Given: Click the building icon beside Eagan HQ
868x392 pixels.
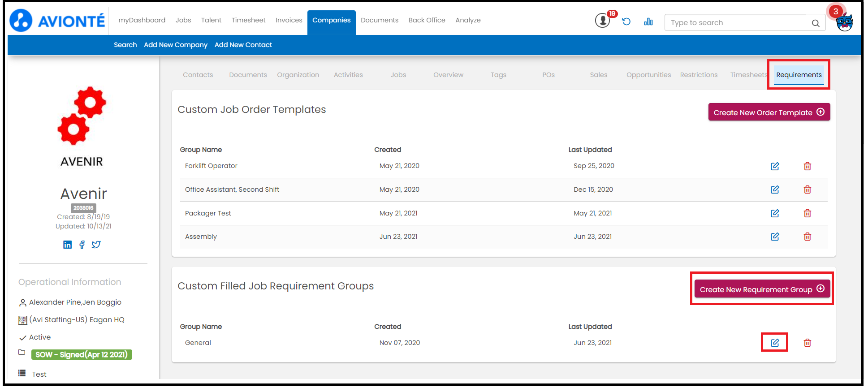Looking at the screenshot, I should click(23, 320).
